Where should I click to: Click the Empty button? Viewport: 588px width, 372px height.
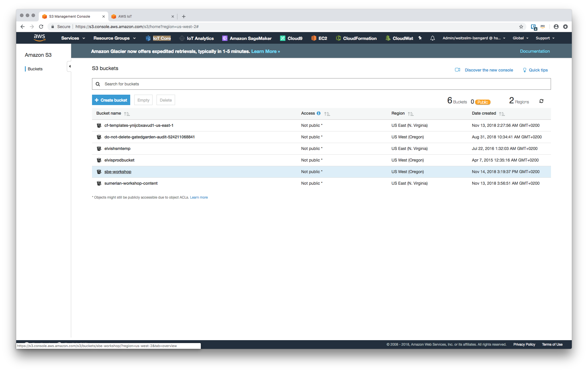tap(143, 100)
